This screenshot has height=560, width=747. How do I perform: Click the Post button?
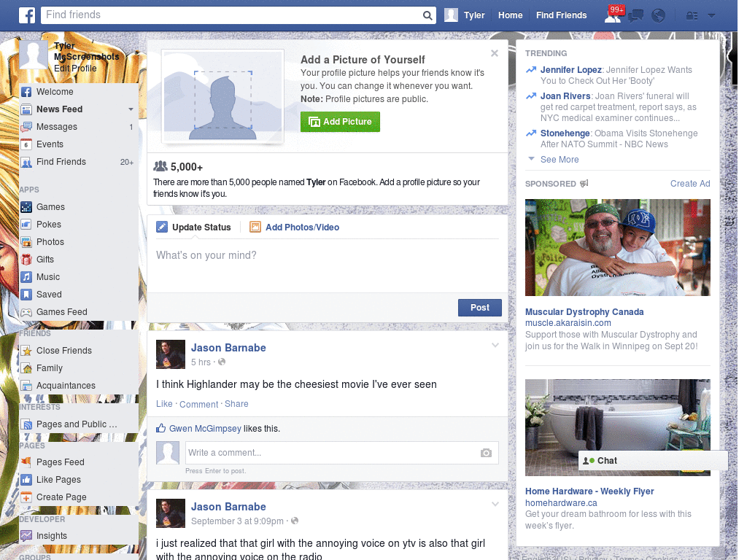coord(480,308)
